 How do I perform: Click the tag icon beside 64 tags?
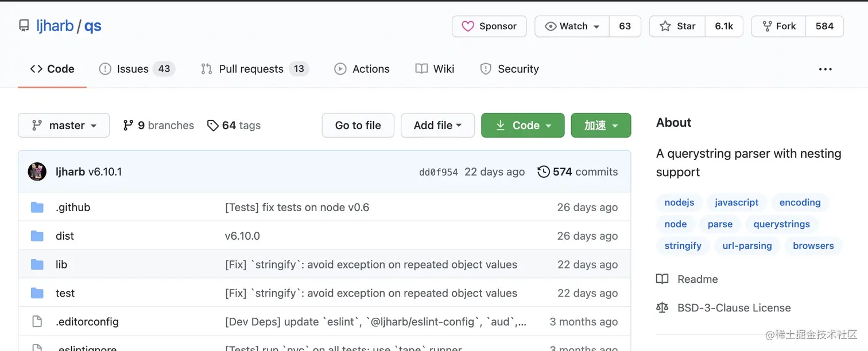point(213,125)
